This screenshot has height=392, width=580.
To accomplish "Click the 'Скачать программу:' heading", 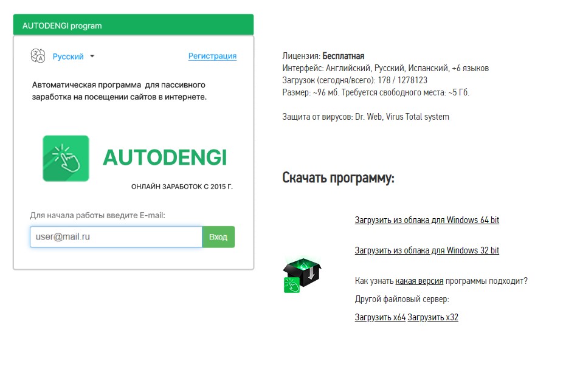I will pos(338,178).
